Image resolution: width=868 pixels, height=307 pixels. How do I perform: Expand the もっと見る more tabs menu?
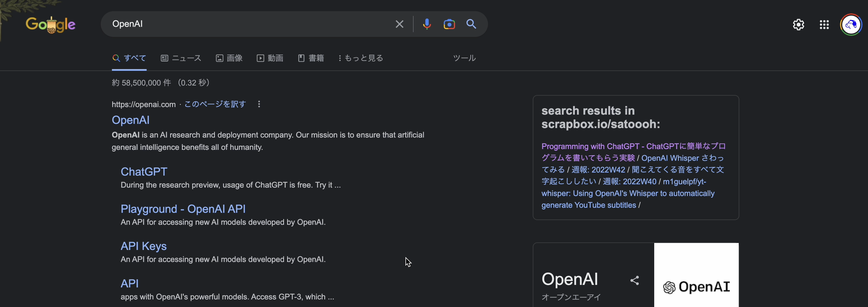pos(361,58)
